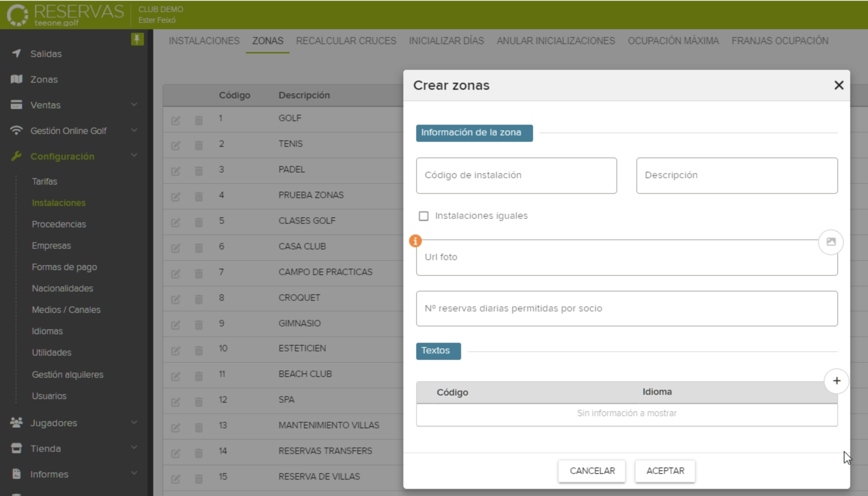Open Formas de pago in sidebar
Screen dimensions: 868x496
point(64,267)
